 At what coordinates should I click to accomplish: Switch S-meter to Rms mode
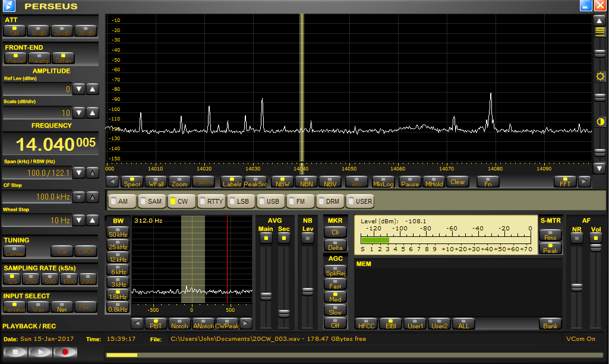click(x=550, y=235)
